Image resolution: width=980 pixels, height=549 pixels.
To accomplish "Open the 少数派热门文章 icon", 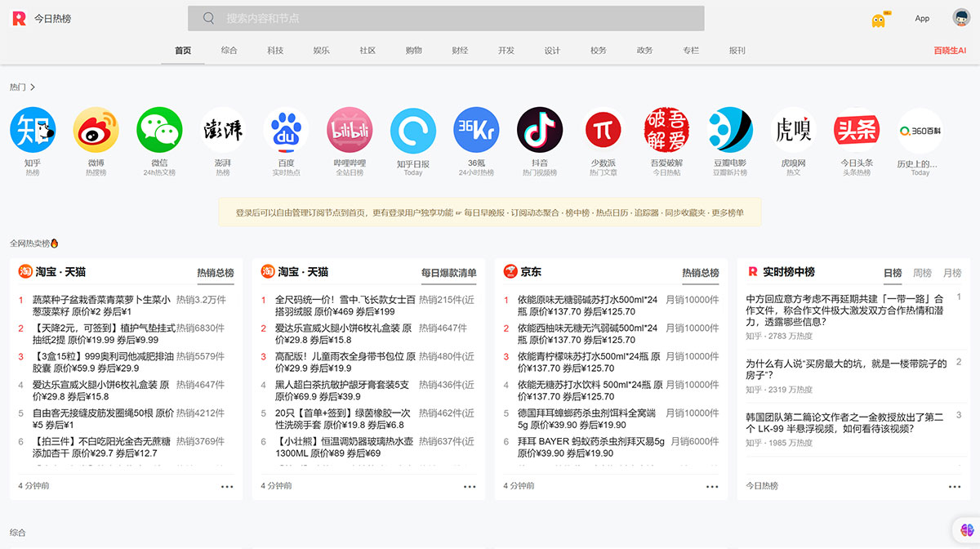I will click(603, 131).
